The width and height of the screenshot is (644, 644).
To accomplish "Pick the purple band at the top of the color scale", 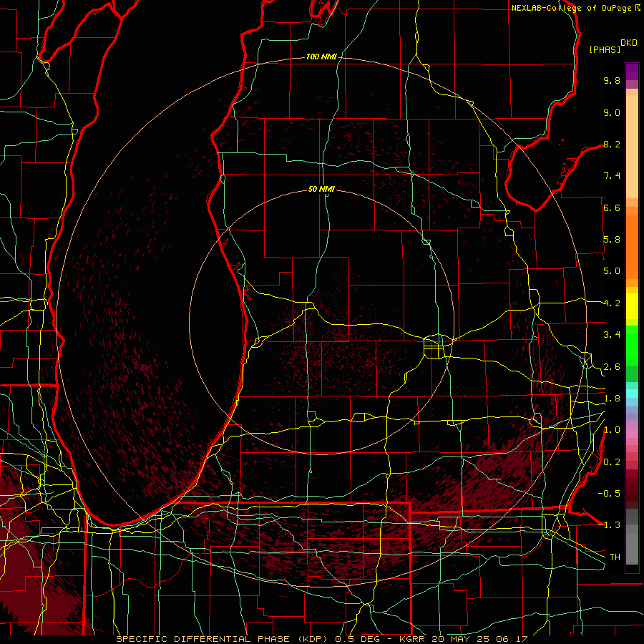I will (632, 72).
